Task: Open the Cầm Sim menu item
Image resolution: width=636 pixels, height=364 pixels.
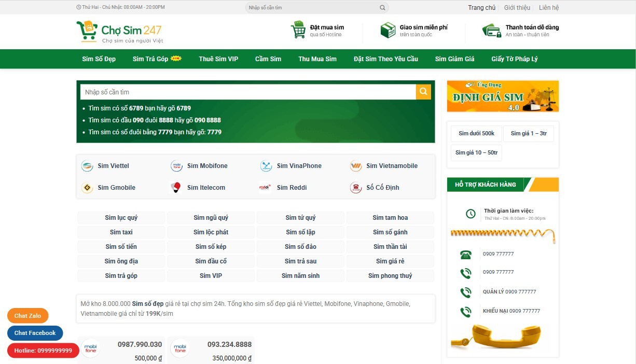Action: point(268,59)
